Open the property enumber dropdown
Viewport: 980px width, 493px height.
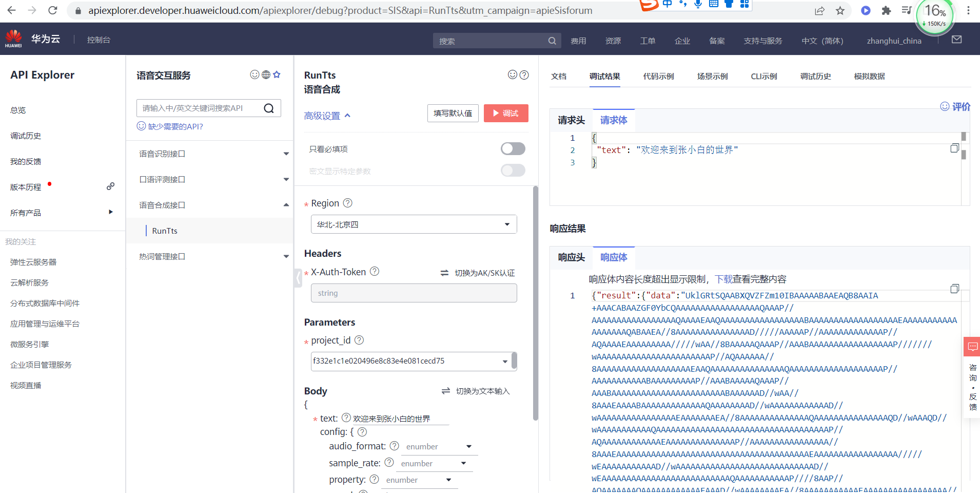(419, 480)
